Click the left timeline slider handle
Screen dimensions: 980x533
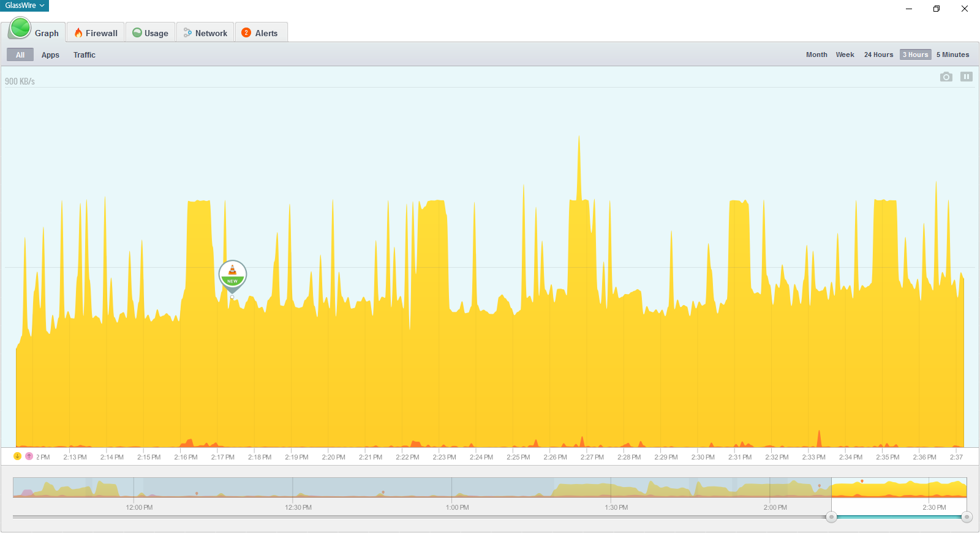[831, 517]
